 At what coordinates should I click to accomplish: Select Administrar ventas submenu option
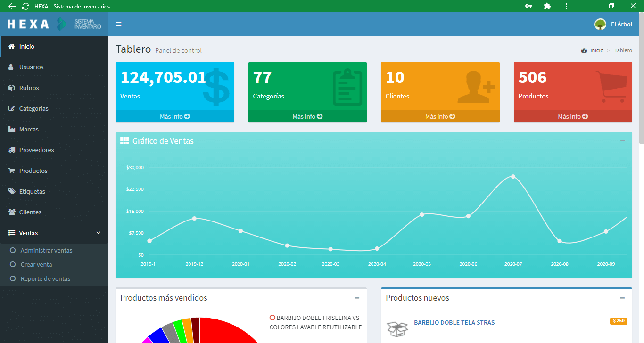tap(46, 251)
